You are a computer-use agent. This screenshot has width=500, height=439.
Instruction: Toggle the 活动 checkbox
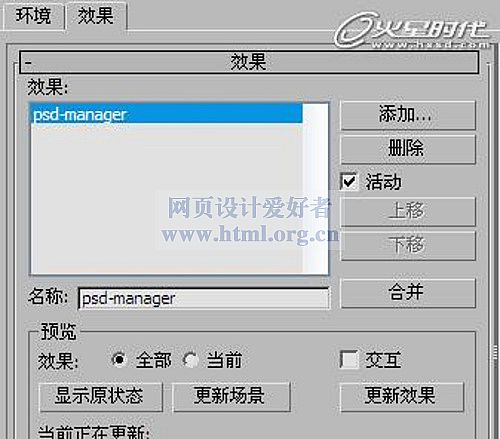pos(349,182)
